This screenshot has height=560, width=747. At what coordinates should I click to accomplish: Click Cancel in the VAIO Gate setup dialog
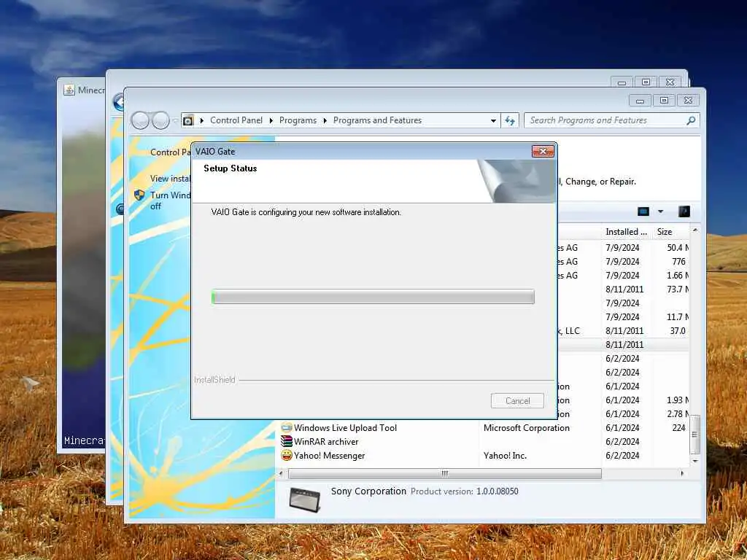517,400
